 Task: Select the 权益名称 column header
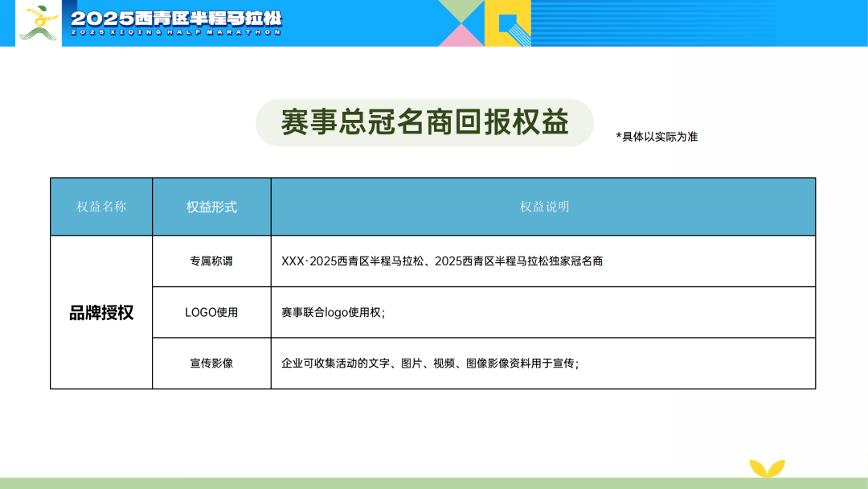tap(101, 207)
